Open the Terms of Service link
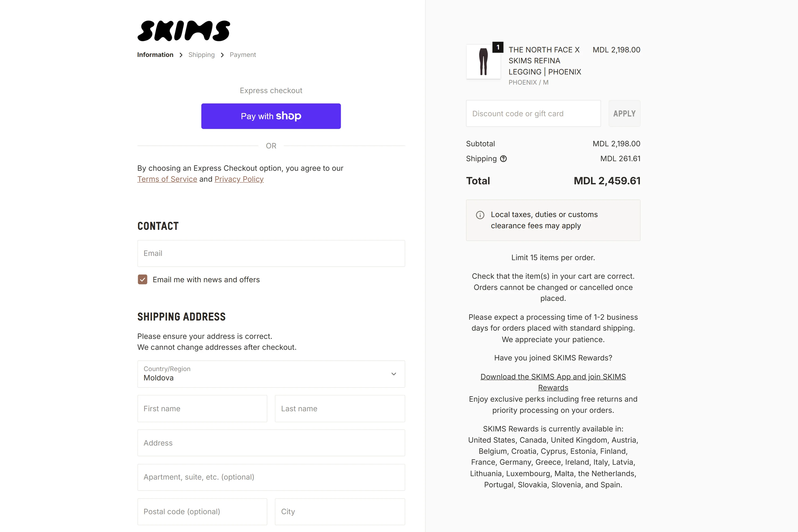The height and width of the screenshot is (532, 798). (167, 179)
